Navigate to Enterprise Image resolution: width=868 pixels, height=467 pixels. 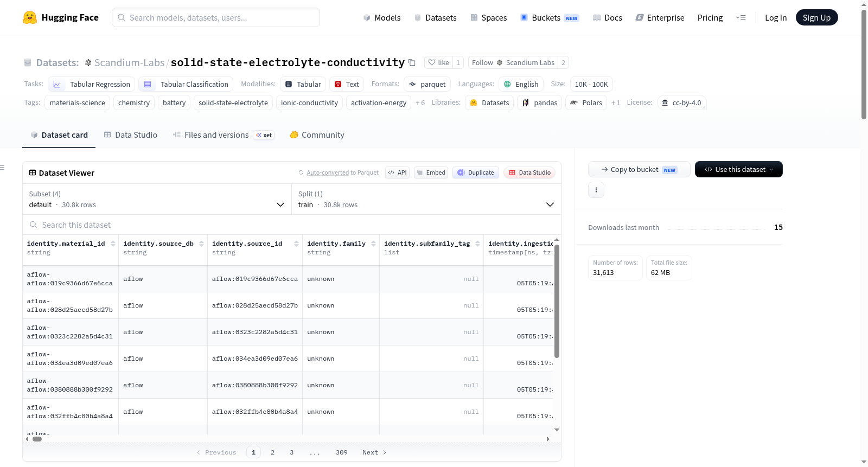tap(660, 18)
